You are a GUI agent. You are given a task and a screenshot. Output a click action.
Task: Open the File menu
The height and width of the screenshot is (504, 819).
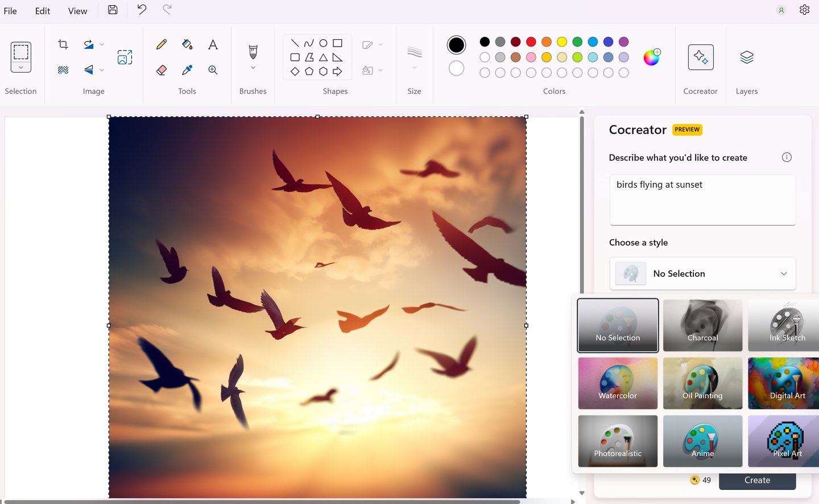10,11
